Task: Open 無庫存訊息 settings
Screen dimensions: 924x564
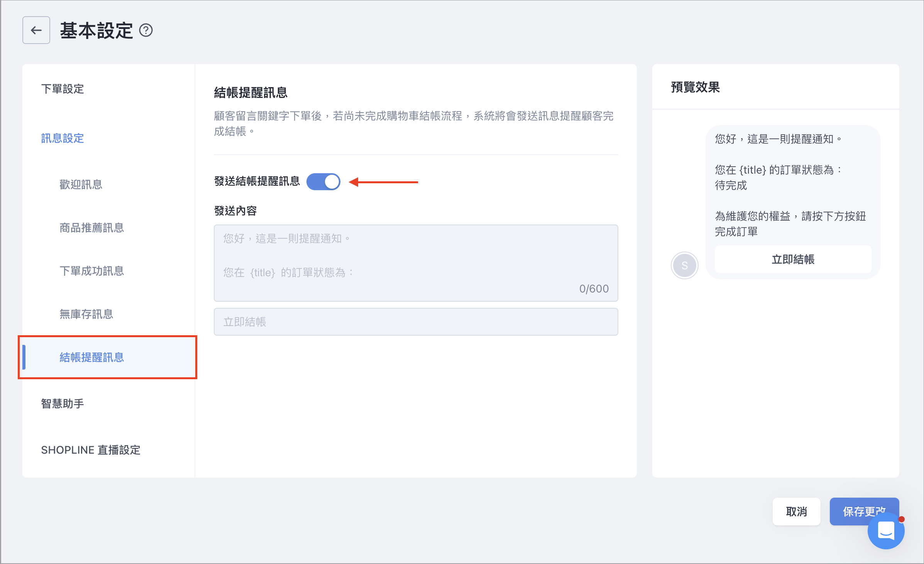Action: [x=86, y=314]
